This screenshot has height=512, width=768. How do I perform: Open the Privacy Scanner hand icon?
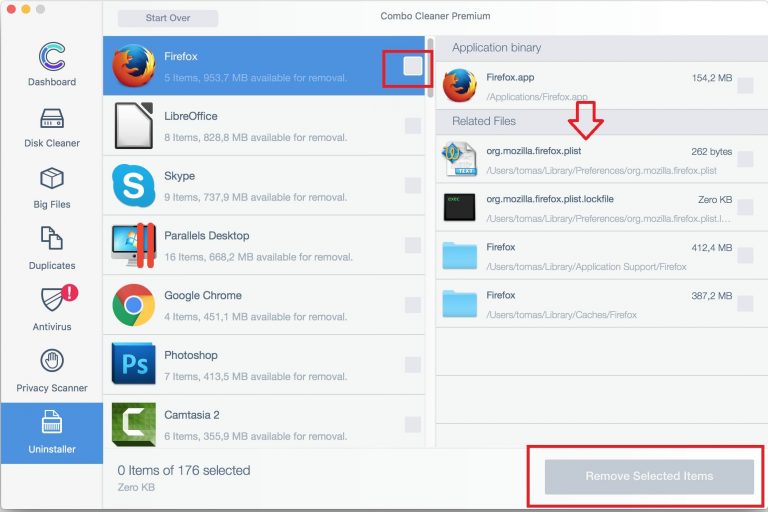(x=52, y=361)
